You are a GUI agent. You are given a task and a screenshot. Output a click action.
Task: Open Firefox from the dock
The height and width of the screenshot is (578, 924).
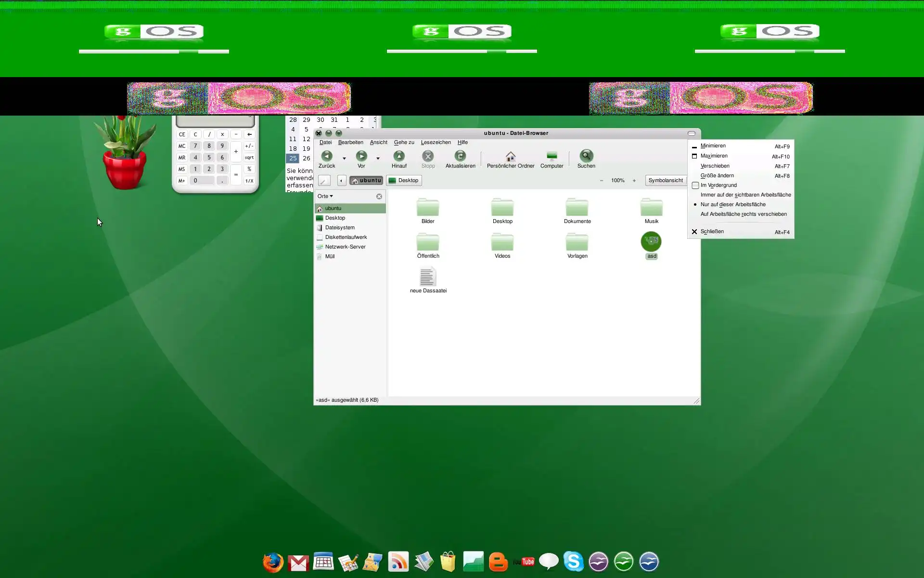[x=273, y=562]
